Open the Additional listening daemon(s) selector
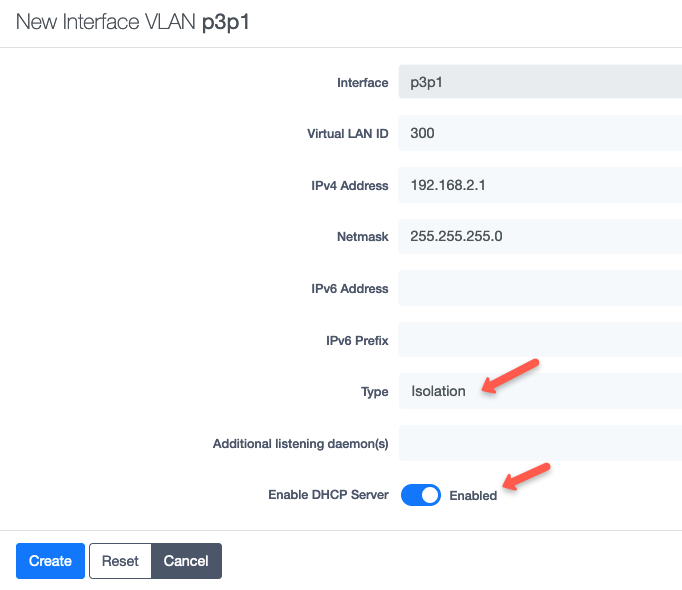682x590 pixels. pos(540,443)
